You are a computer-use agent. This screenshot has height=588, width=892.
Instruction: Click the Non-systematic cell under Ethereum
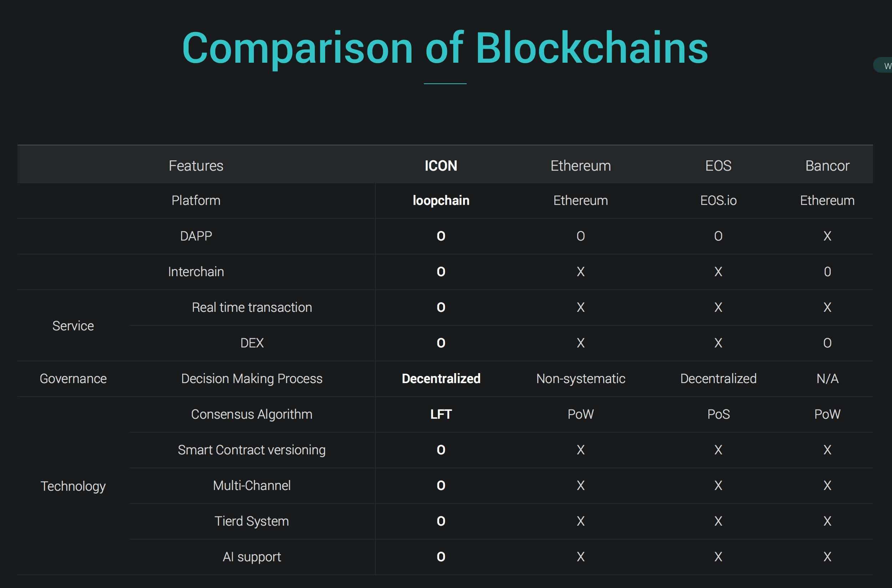click(580, 379)
